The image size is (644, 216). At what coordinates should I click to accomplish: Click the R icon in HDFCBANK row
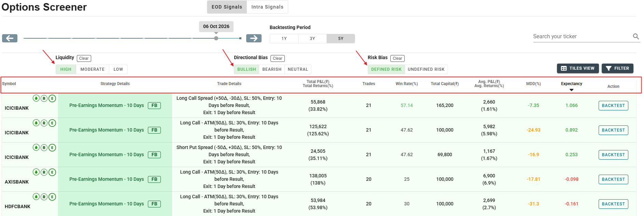pos(44,197)
